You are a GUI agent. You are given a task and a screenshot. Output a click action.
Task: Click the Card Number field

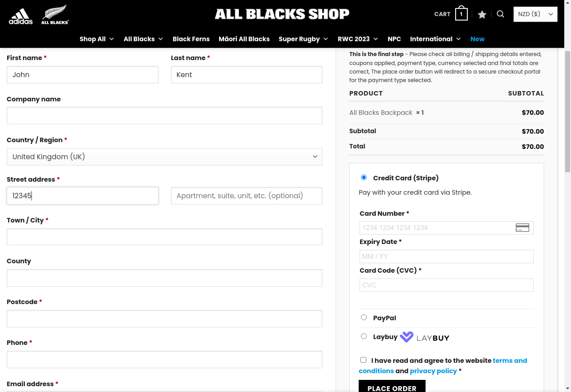point(447,228)
